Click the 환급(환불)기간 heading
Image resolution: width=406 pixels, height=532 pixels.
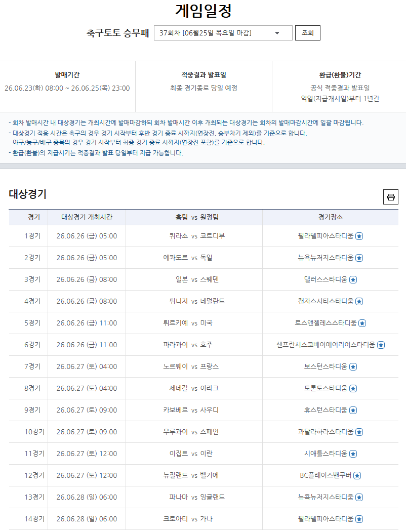[340, 74]
